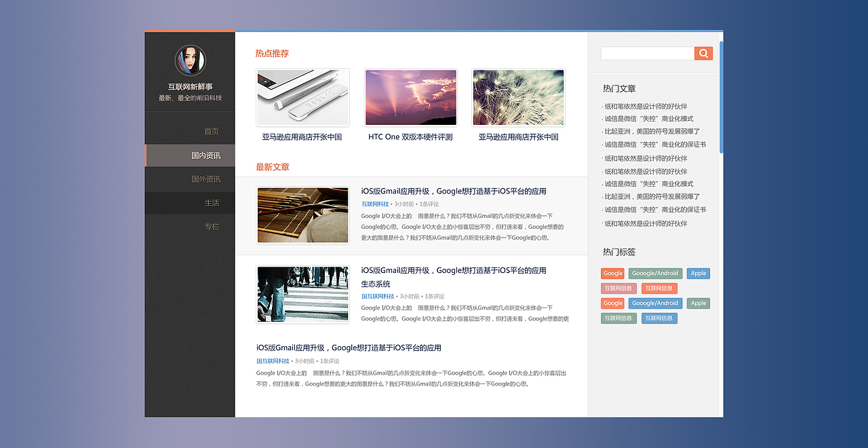868x448 pixels.
Task: Click 1条评论 on the crosswalk article
Action: pos(434,297)
